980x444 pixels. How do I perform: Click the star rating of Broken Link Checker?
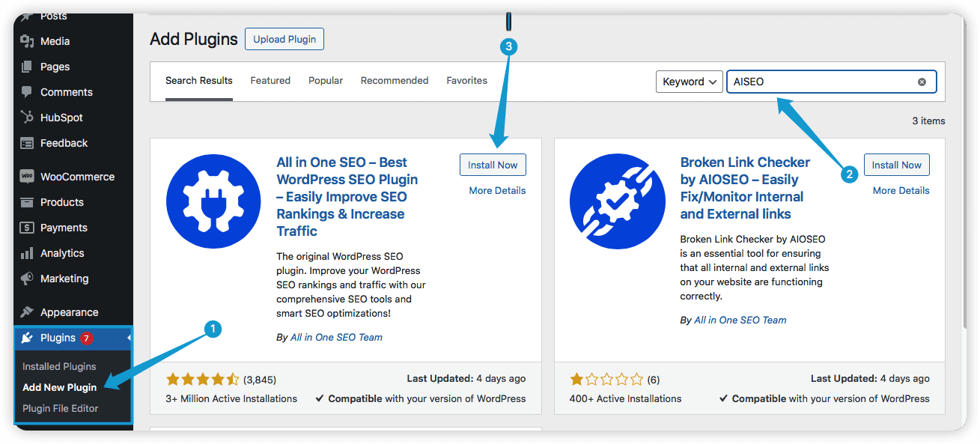(x=606, y=379)
